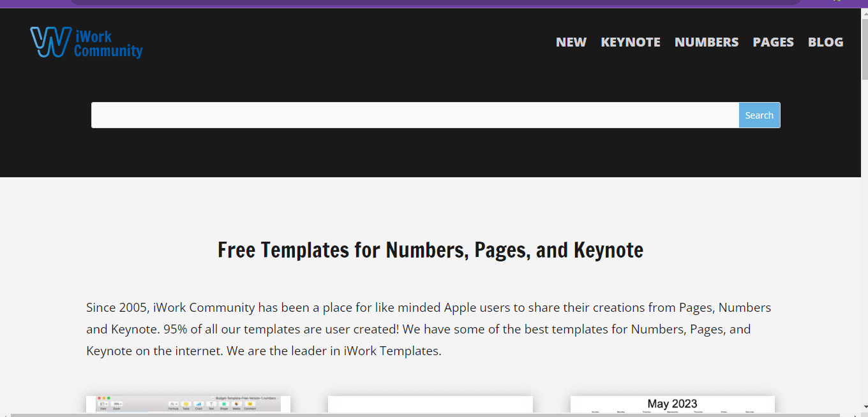Click the paragraph starting 'Since 2005, iWork Community'
The image size is (868, 417).
point(429,329)
